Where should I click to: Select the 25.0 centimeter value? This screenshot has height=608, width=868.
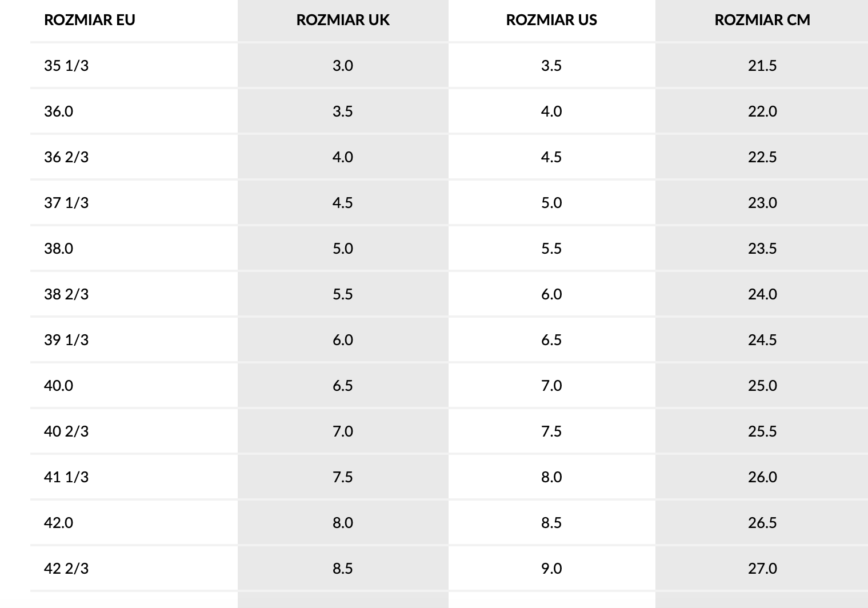[x=762, y=386]
